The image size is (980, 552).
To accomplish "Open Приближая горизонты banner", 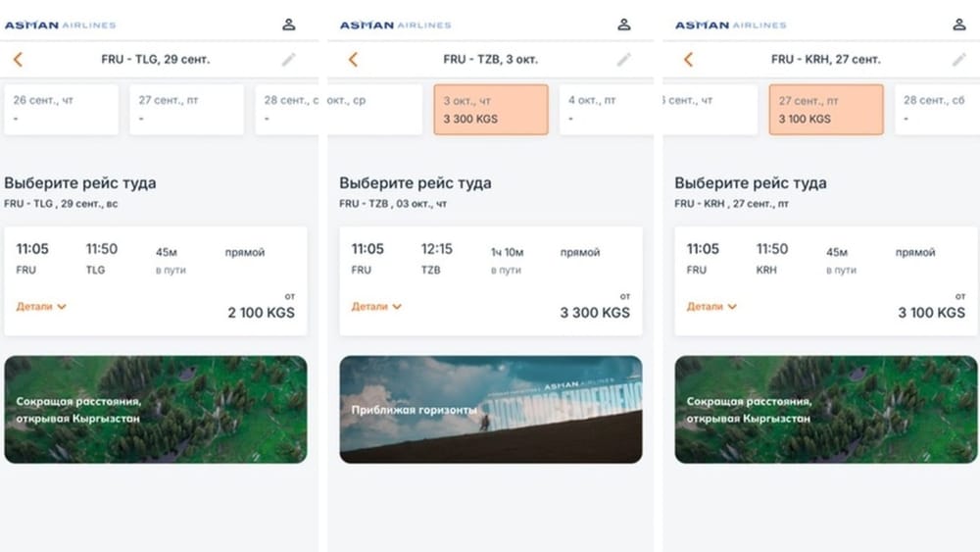I will tap(491, 410).
